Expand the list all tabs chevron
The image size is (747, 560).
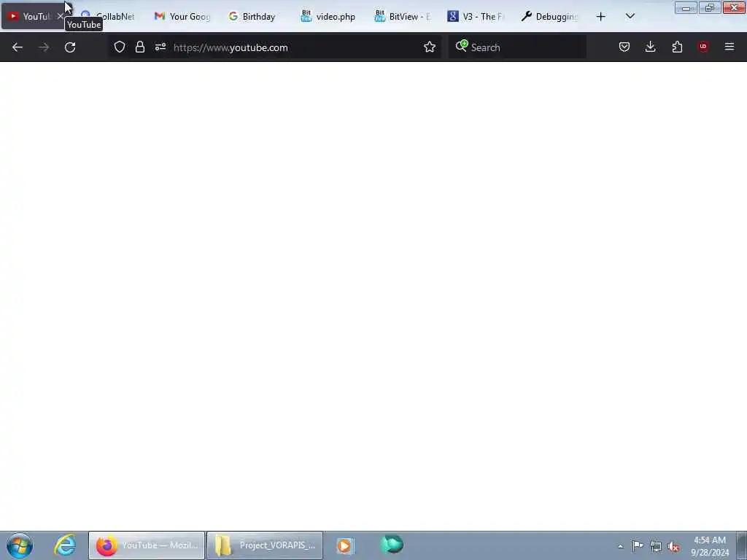click(x=630, y=16)
